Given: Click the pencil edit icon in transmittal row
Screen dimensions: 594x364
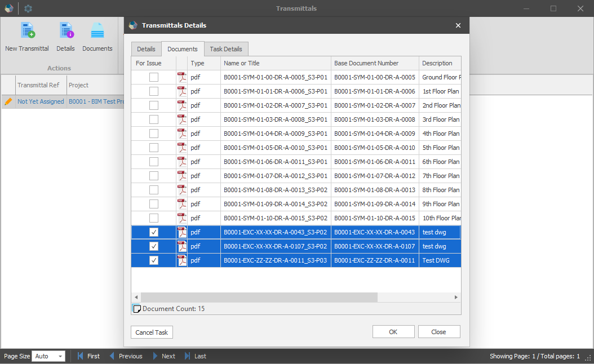Looking at the screenshot, I should [8, 101].
